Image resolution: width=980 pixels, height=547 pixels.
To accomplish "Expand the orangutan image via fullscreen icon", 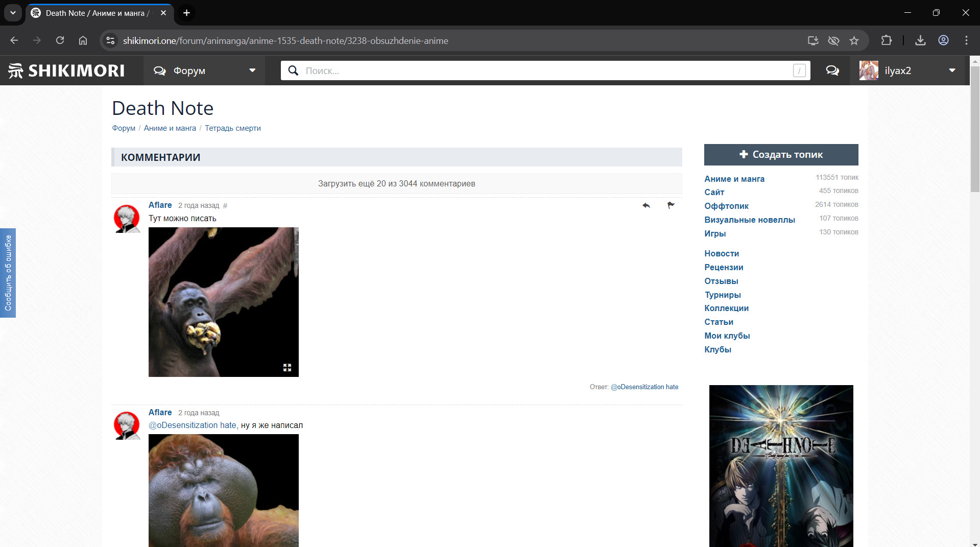I will coord(287,368).
